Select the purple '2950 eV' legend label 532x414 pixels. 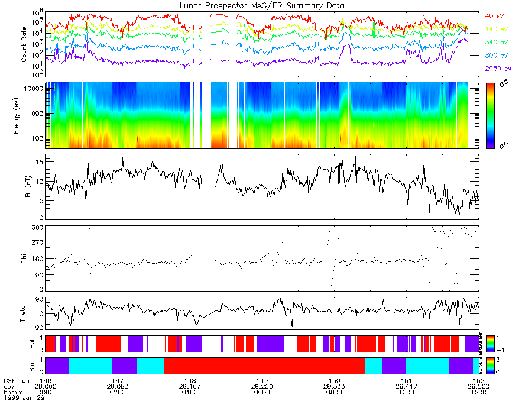498,69
